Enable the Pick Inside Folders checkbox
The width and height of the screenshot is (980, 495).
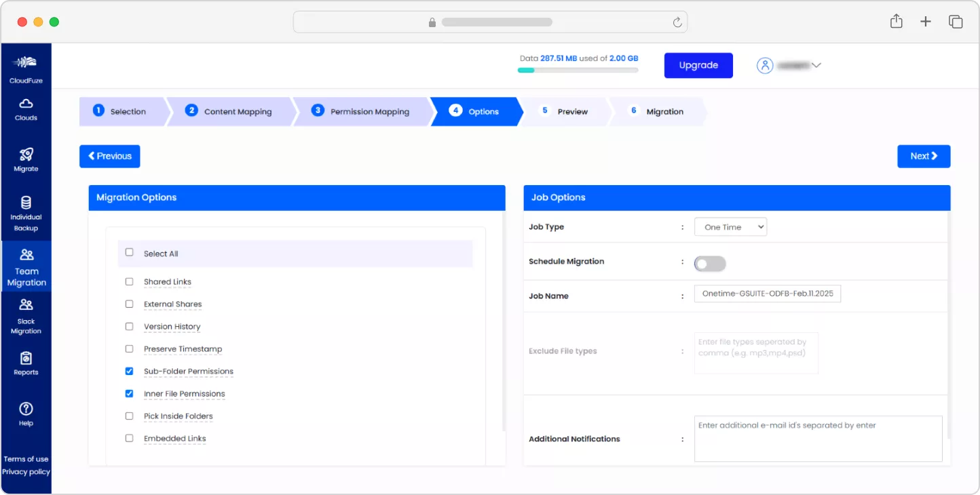(129, 416)
